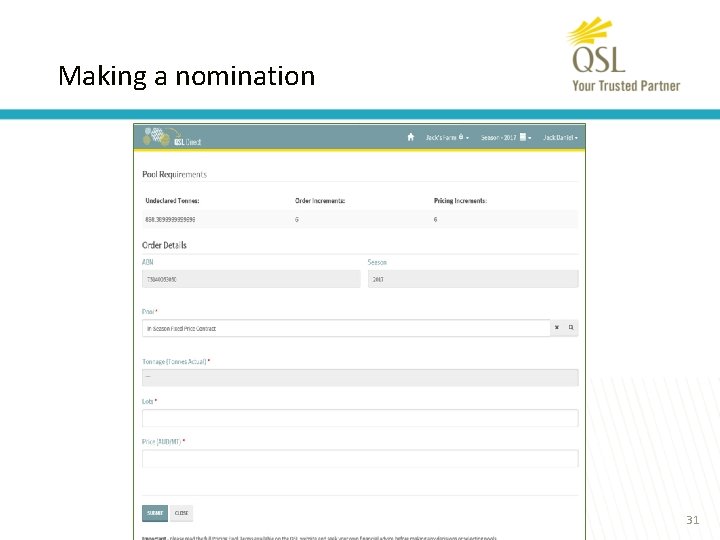Screen dimensions: 720x540
Task: Click the Pricing Increments value
Action: click(436, 219)
